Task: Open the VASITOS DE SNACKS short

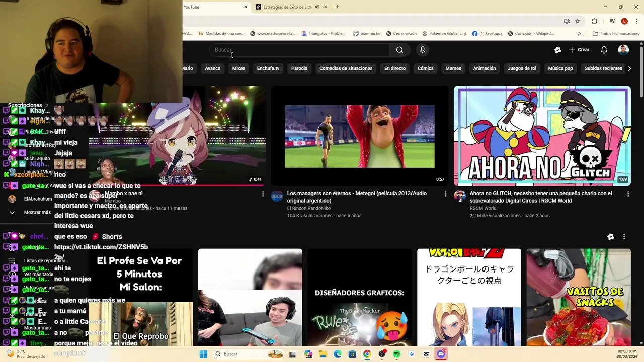Action: (x=579, y=297)
